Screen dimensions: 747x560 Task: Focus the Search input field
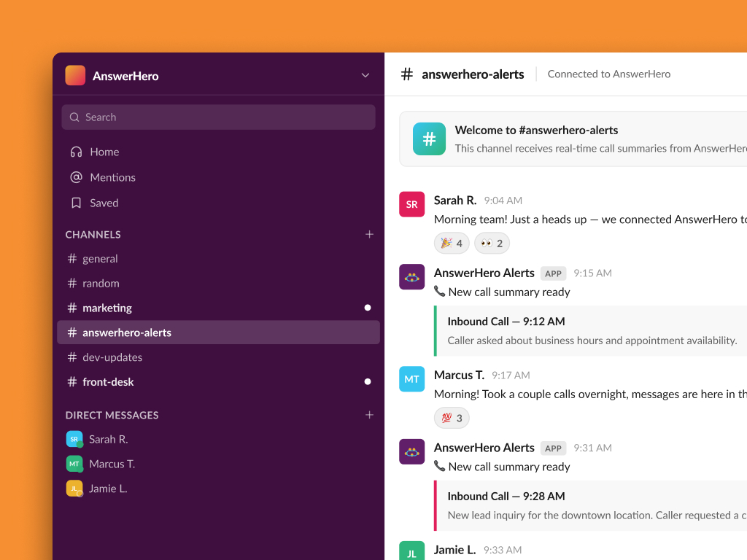(218, 117)
